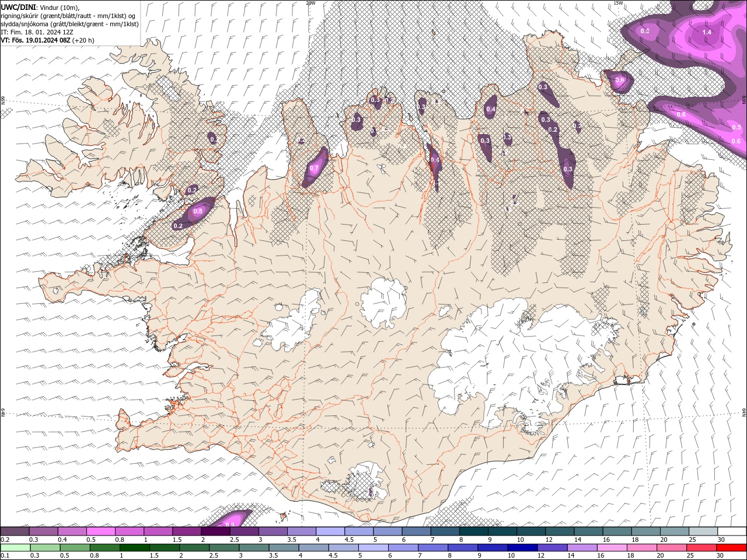Image resolution: width=747 pixels, height=560 pixels.
Task: Pick the darkest purple snow swatch at 2
Action: pyautogui.click(x=215, y=531)
